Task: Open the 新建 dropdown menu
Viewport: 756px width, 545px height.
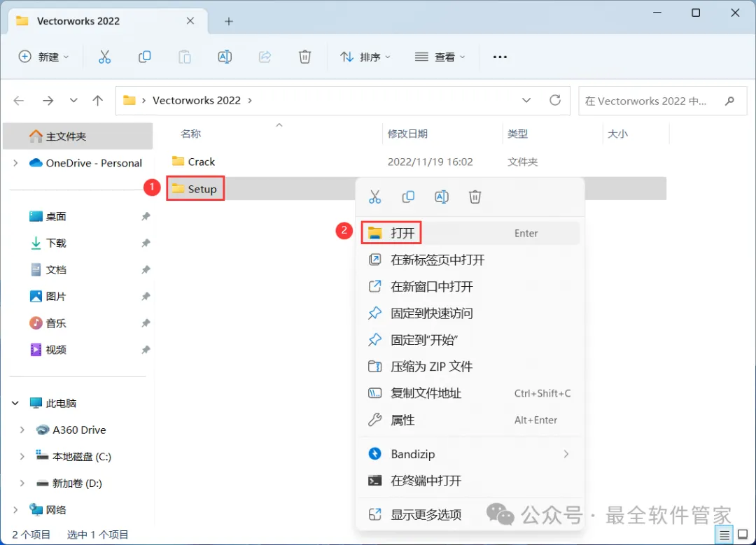Action: (x=43, y=57)
